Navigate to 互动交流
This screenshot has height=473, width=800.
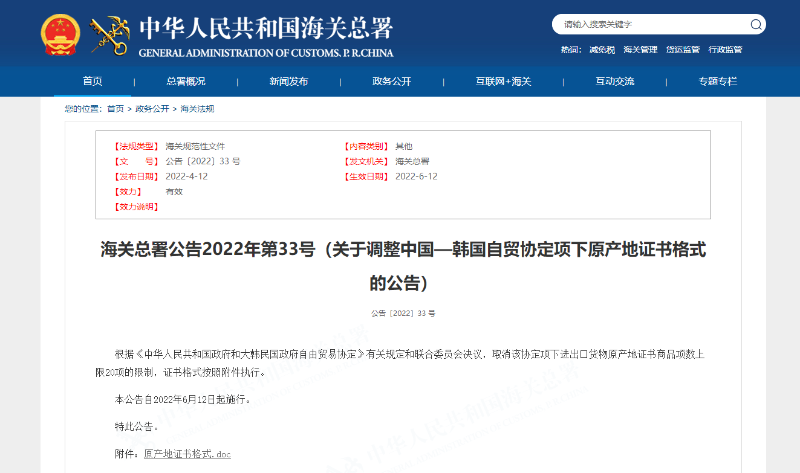click(x=615, y=81)
